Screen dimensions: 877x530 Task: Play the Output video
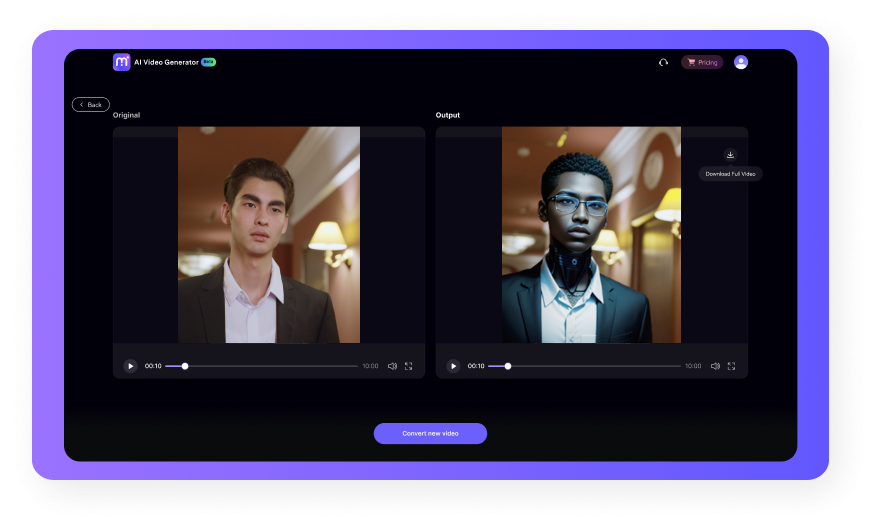[x=453, y=366]
